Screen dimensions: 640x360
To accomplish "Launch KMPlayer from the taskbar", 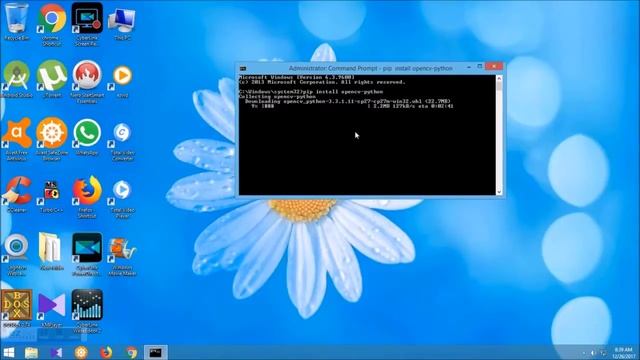I will click(x=56, y=352).
